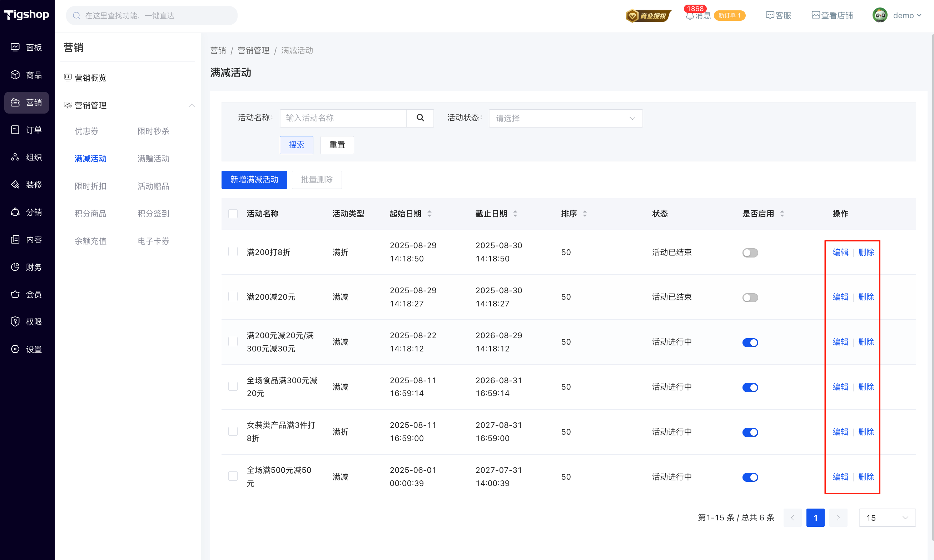
Task: Click the 新增满减活动 button
Action: click(x=254, y=180)
